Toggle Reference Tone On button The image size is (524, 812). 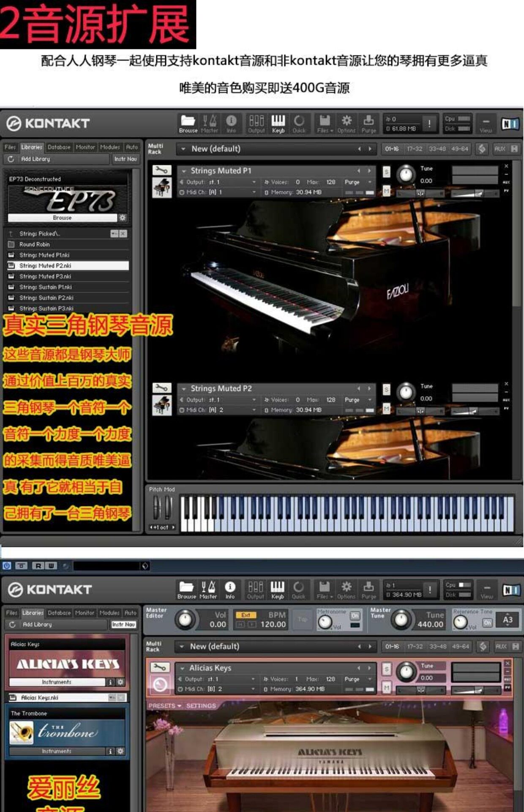click(487, 623)
